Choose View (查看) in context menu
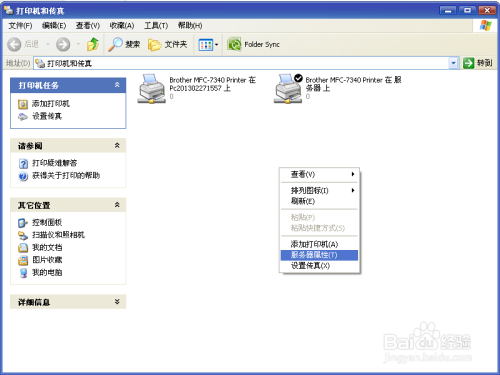Screen dimensions: 500x375 (319, 174)
